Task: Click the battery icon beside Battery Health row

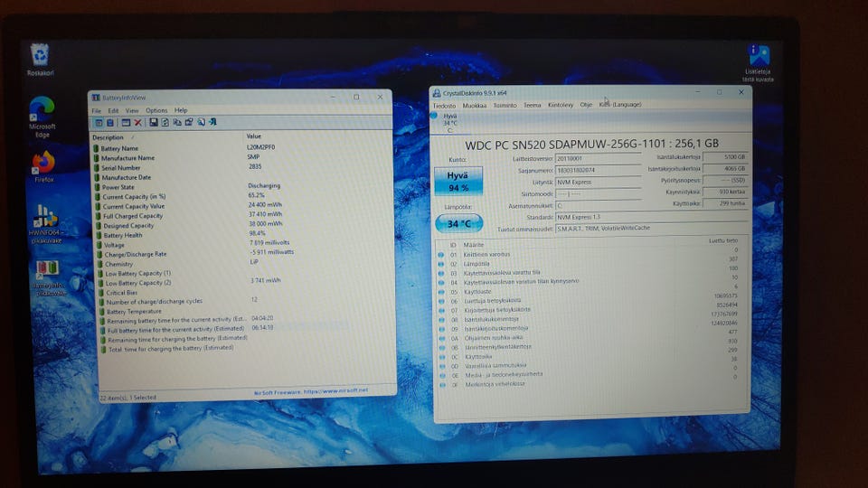Action: 98,235
